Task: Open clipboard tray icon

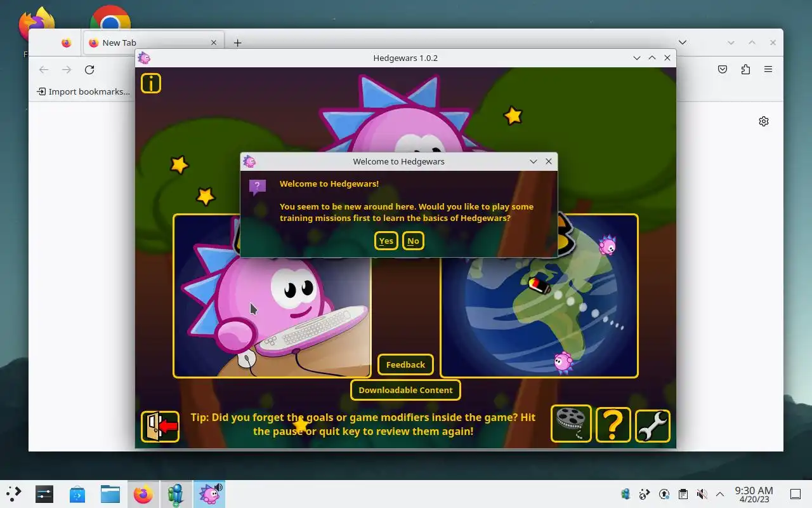Action: point(683,494)
